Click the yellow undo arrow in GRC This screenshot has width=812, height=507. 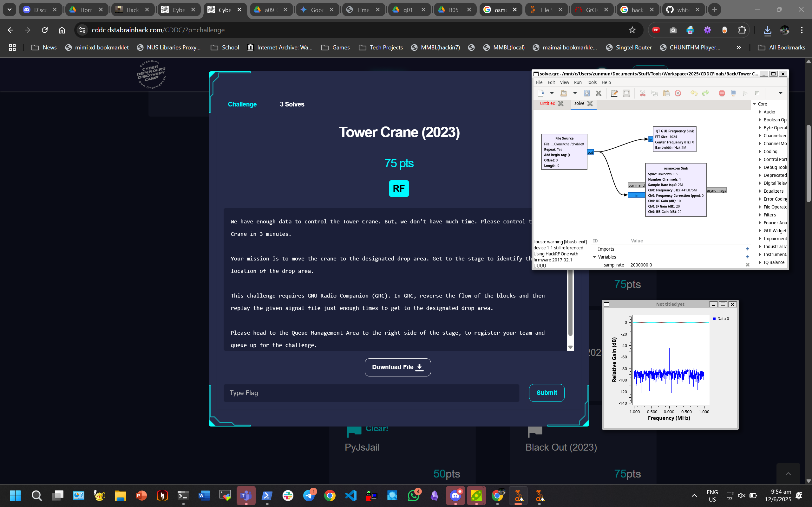point(694,93)
